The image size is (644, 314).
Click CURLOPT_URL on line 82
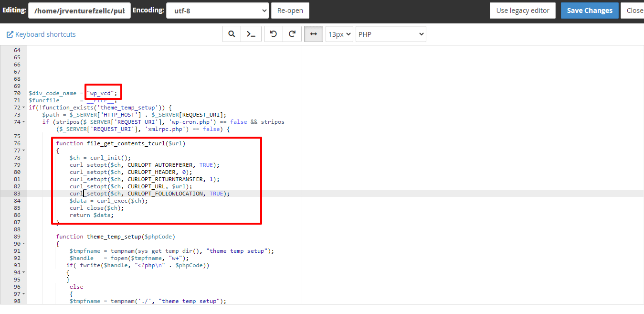tap(146, 186)
